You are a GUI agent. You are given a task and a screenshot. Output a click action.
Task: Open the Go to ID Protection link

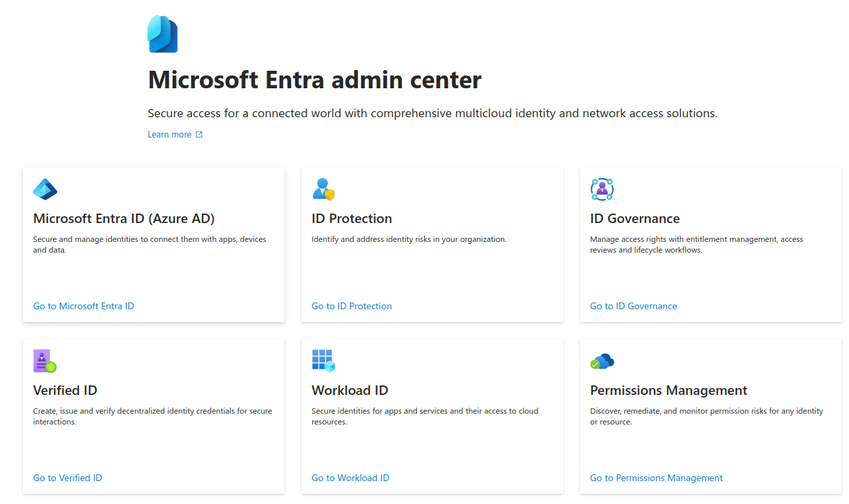point(351,306)
